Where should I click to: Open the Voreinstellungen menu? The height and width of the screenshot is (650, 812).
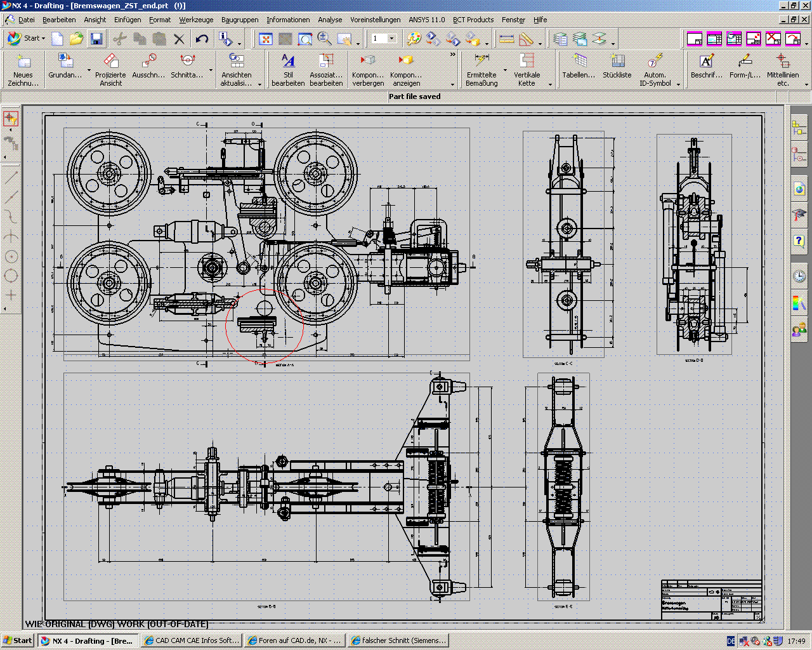coord(375,20)
